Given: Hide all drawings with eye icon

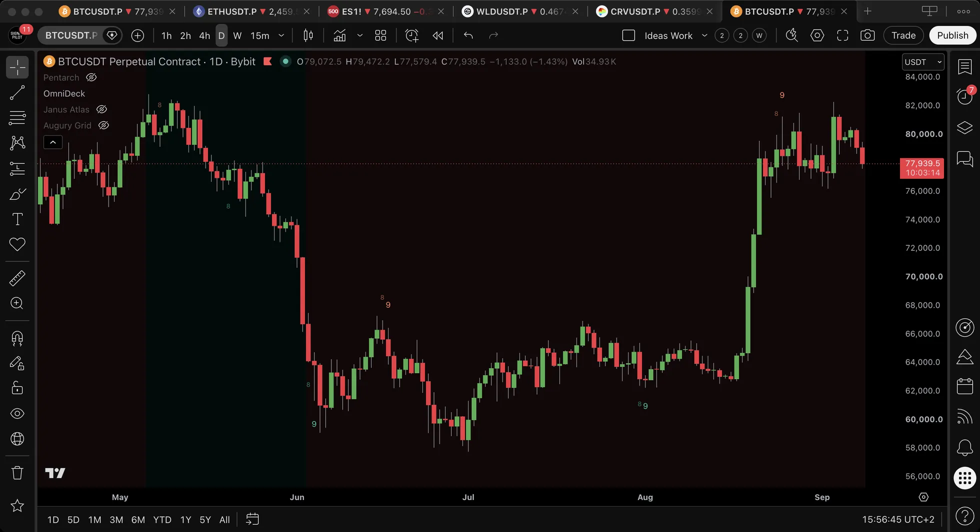Looking at the screenshot, I should (x=17, y=414).
